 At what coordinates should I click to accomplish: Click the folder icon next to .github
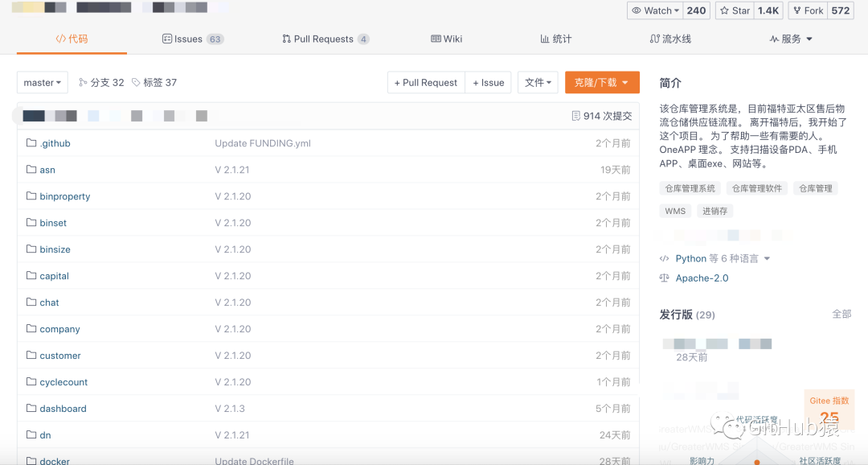pos(31,143)
